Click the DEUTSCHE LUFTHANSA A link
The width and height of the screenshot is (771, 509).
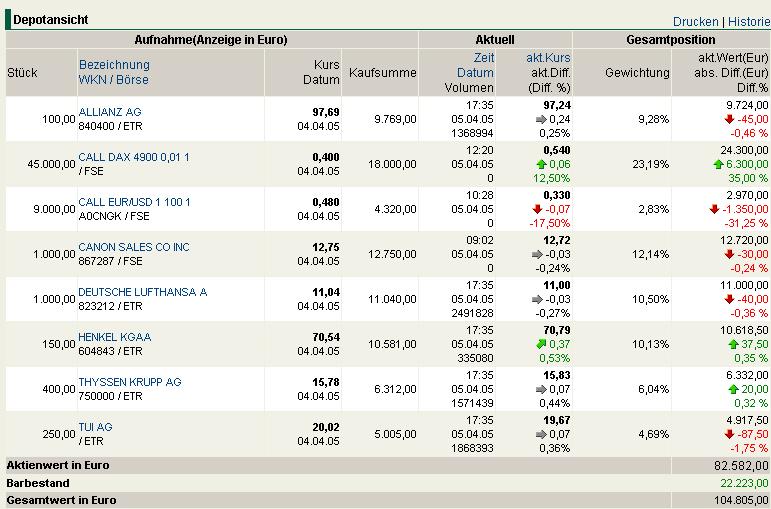coord(143,292)
